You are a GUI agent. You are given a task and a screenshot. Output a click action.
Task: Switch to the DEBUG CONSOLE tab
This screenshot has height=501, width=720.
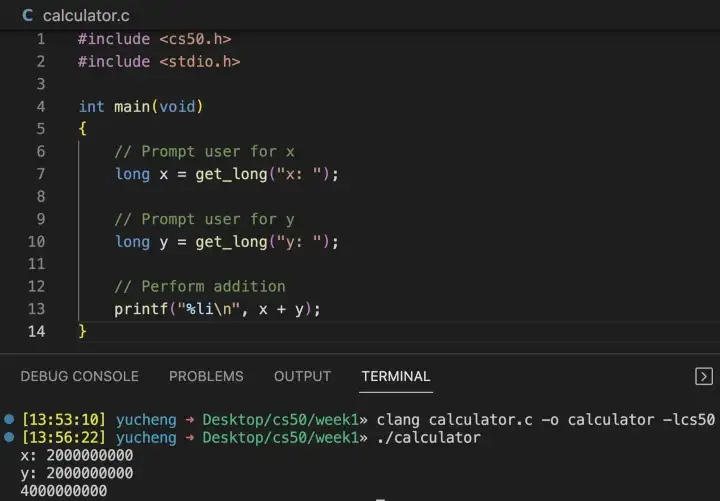tap(79, 377)
